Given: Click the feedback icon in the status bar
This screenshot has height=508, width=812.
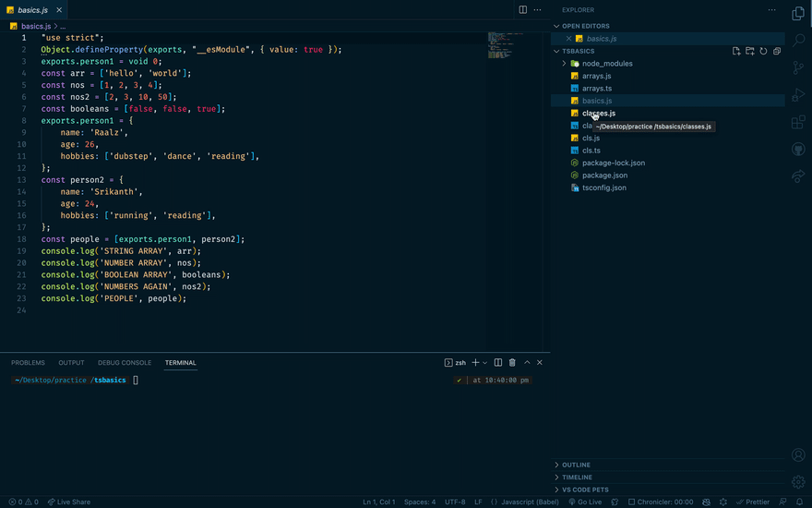Looking at the screenshot, I should coord(782,502).
